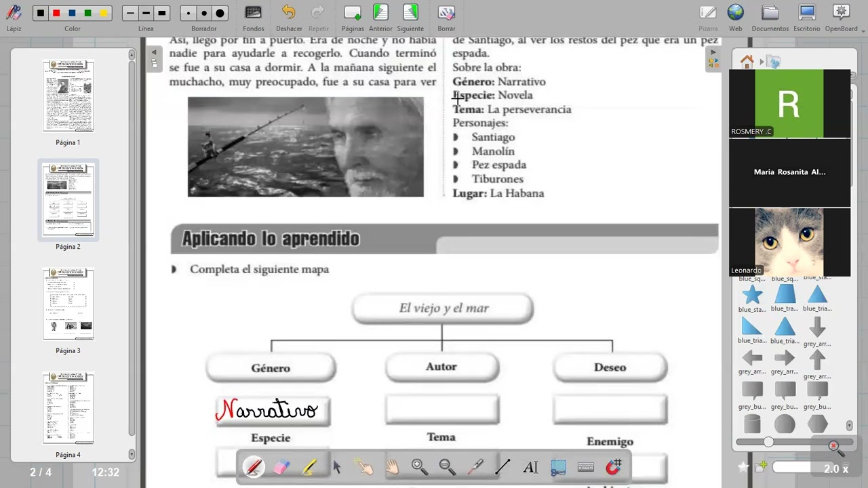868x488 pixels.
Task: Pick the yellow pen color
Action: [x=103, y=14]
